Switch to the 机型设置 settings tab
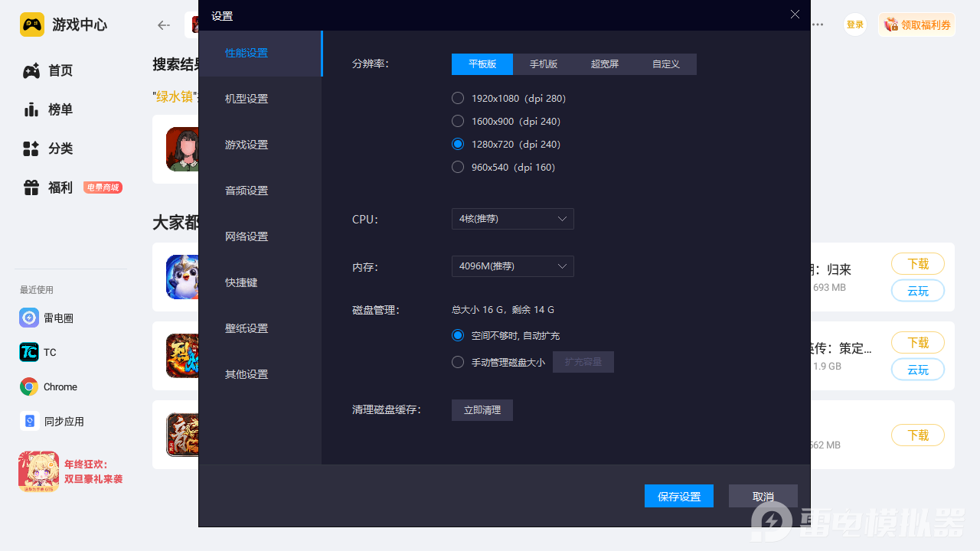 point(260,99)
